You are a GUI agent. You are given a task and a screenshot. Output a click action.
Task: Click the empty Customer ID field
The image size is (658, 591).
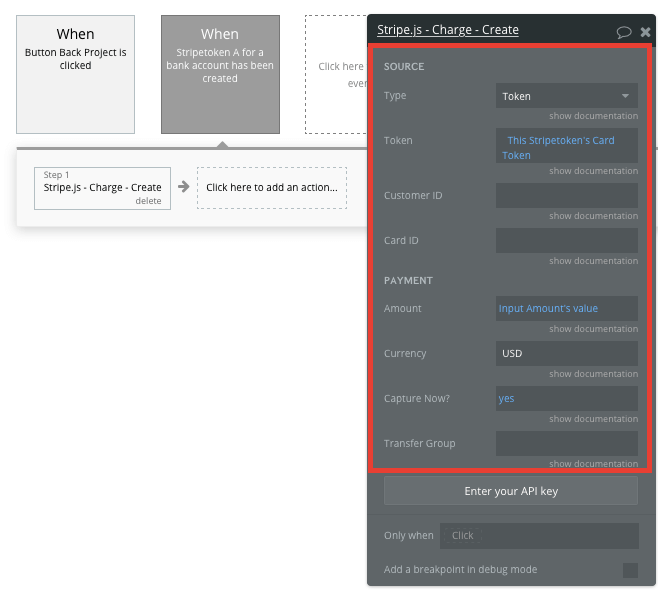(x=567, y=195)
